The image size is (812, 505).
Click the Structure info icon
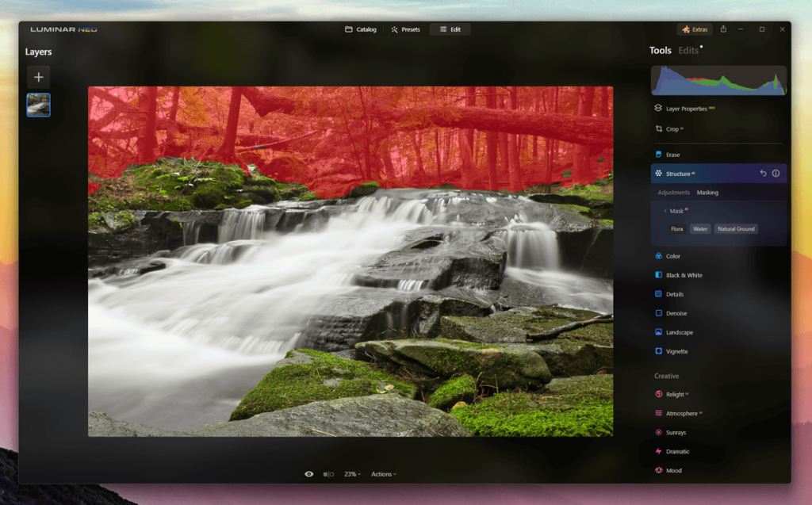point(776,174)
